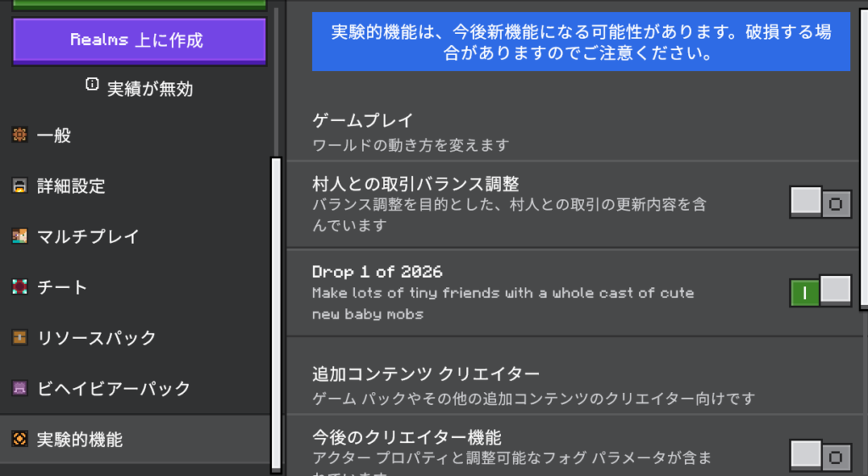This screenshot has height=476, width=868.
Task: Disable the Drop 1 of 2026 toggle
Action: tap(820, 292)
